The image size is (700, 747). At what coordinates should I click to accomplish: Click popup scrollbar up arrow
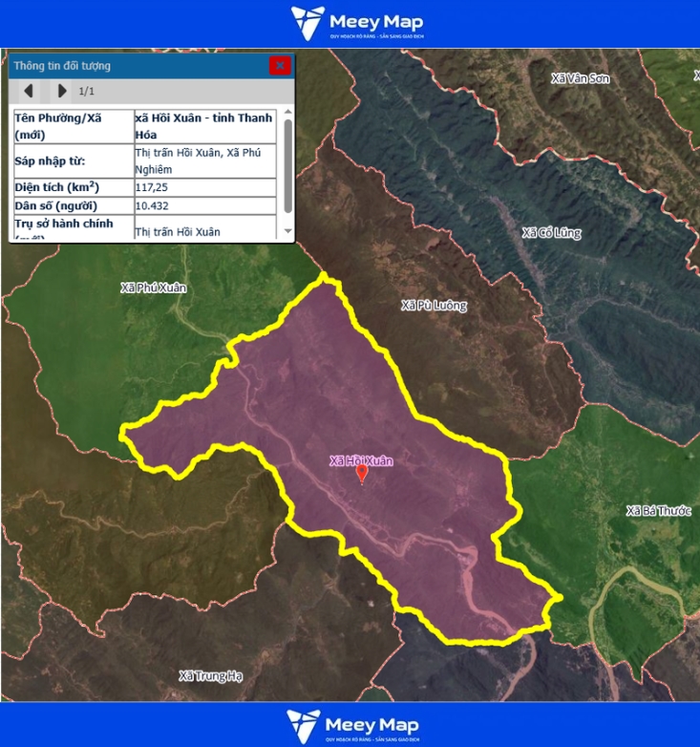[x=288, y=113]
